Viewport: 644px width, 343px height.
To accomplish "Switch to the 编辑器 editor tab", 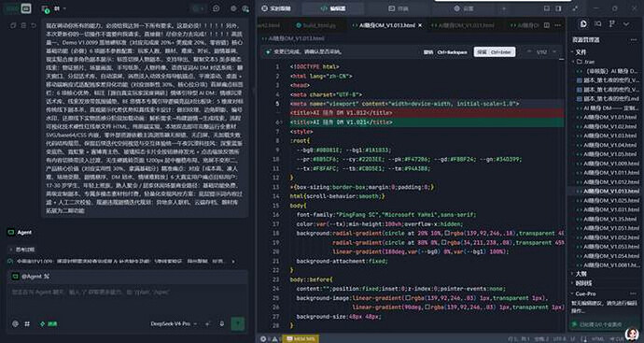I will 332,8.
